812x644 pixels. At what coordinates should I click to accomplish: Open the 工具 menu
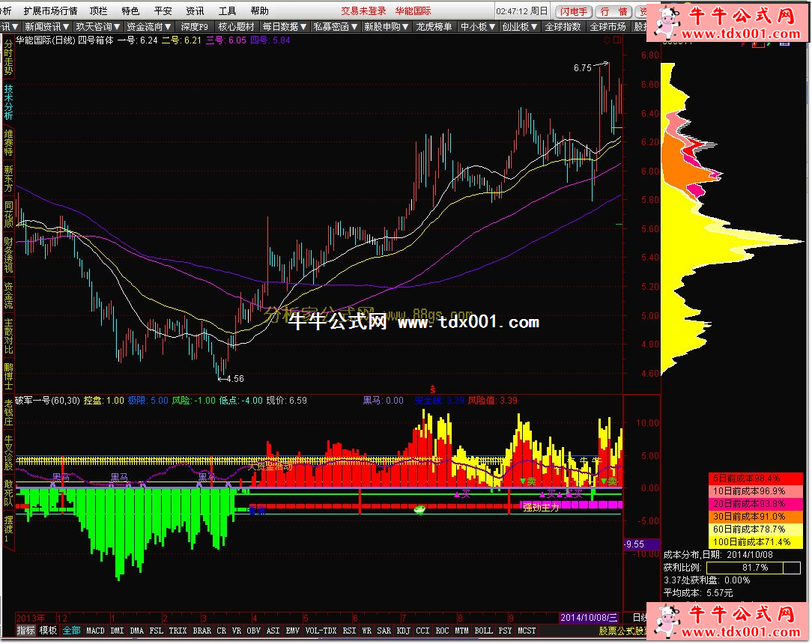tap(227, 11)
